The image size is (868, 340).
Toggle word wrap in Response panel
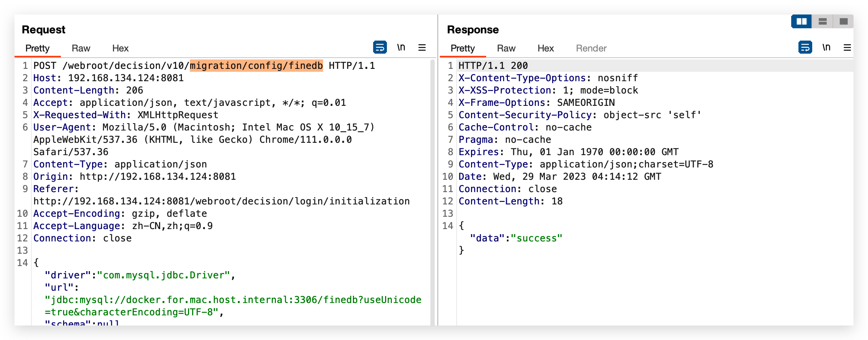(x=805, y=47)
